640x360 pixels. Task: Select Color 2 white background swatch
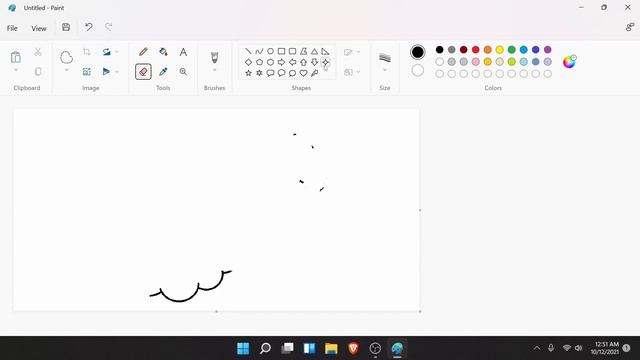(418, 71)
